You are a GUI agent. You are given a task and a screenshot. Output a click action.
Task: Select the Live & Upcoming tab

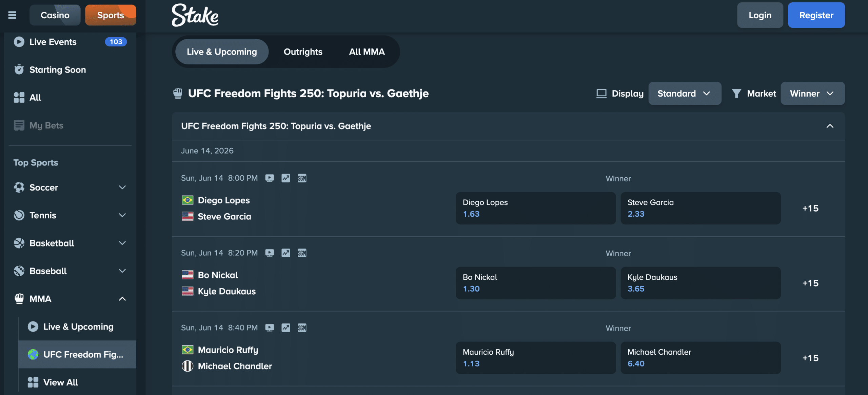222,52
